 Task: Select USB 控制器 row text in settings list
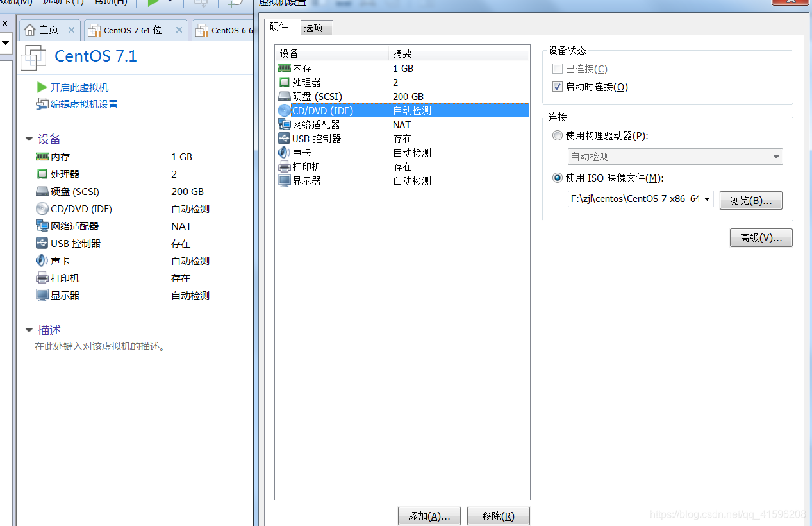[317, 139]
